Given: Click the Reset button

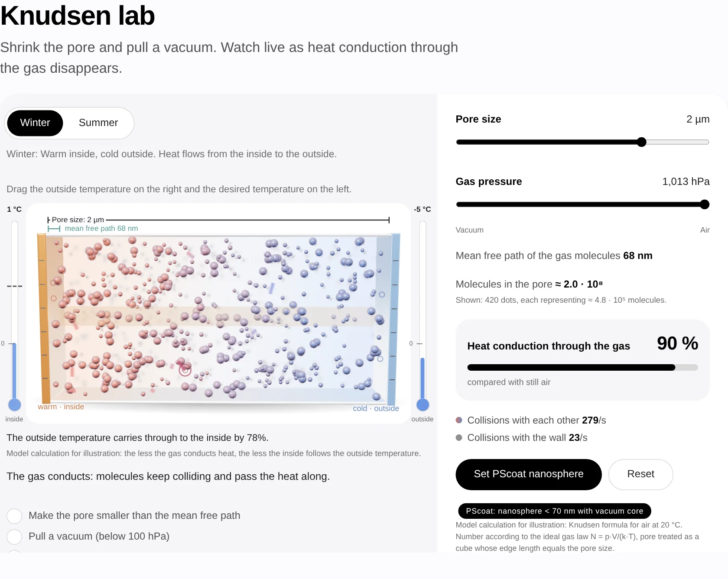Looking at the screenshot, I should tap(640, 474).
